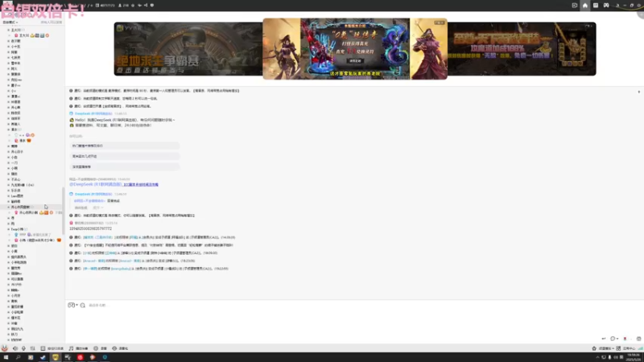
Task: Click the third DeepSeek suggested question
Action: [125, 167]
